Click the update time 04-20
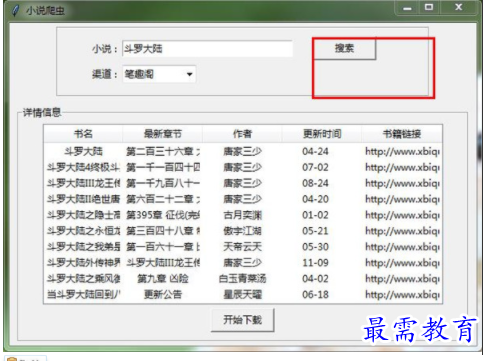Viewport: 485px width, 361px height. click(315, 199)
